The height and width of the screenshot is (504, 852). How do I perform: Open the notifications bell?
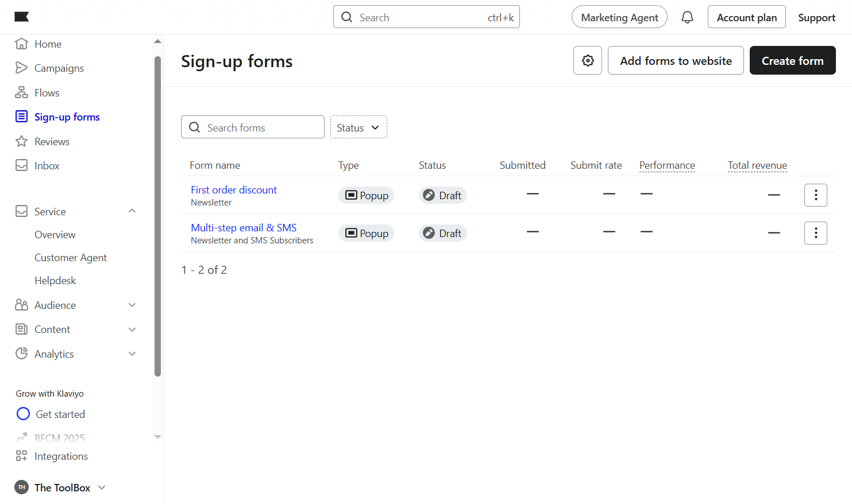[687, 17]
